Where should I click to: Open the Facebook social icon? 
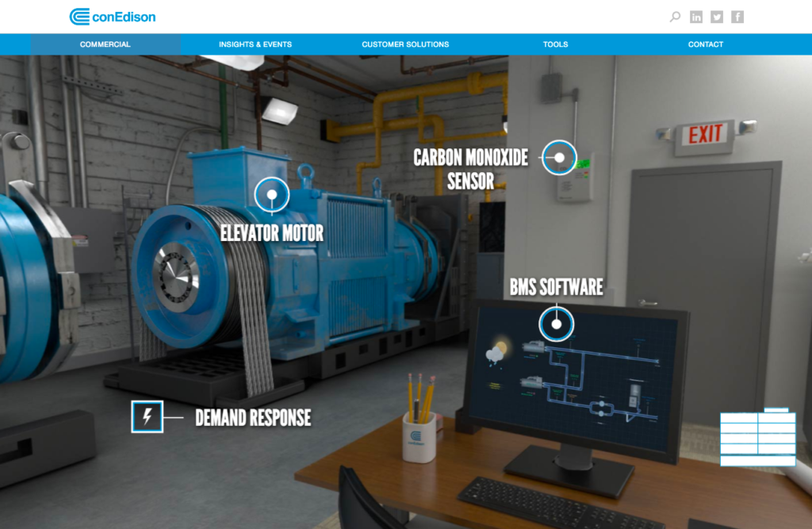click(737, 17)
